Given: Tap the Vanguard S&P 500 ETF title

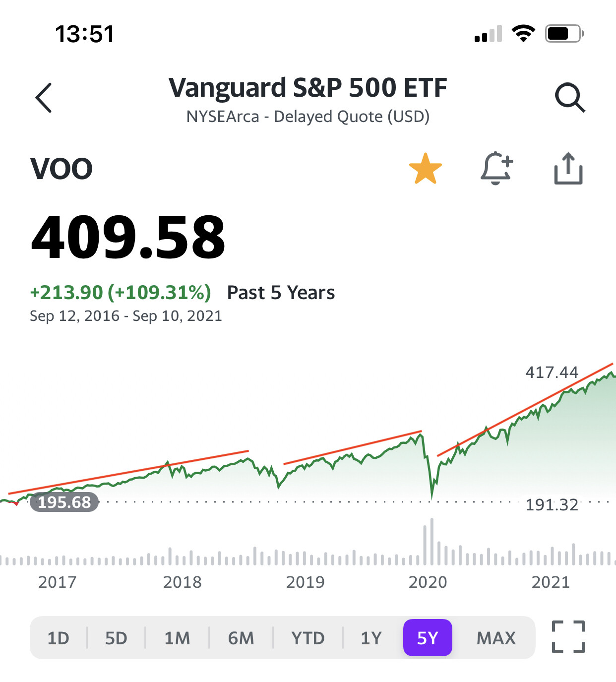Looking at the screenshot, I should 308,88.
